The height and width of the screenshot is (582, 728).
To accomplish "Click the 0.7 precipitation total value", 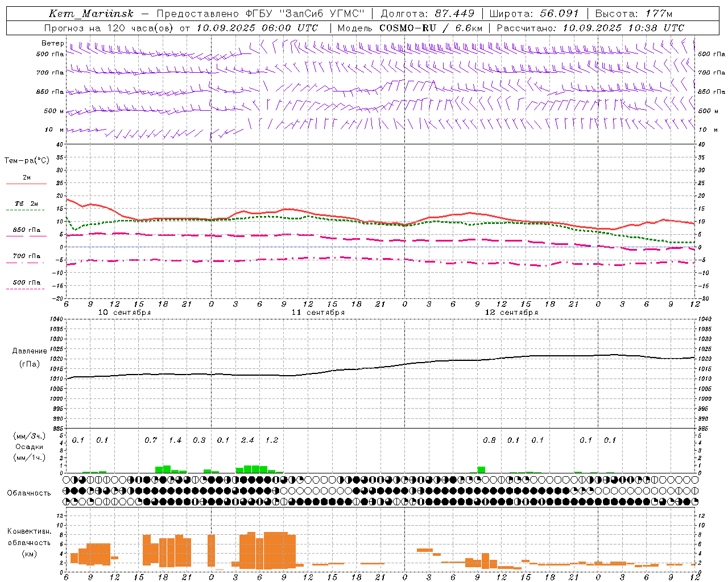I will coord(151,440).
